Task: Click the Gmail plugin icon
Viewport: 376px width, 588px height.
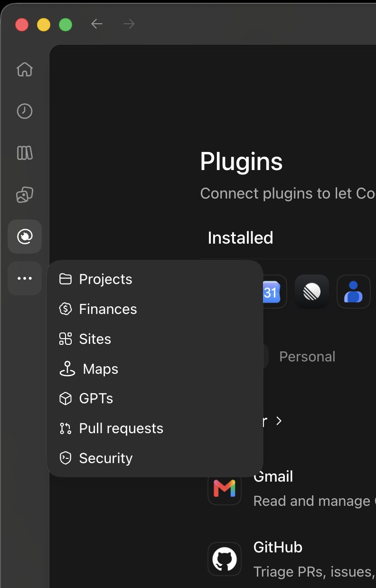Action: (x=225, y=488)
